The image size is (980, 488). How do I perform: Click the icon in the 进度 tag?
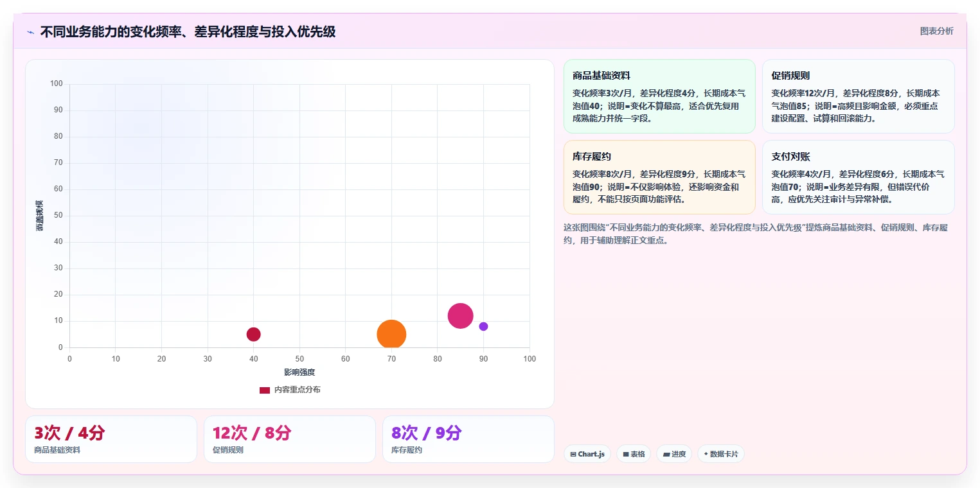tap(666, 454)
